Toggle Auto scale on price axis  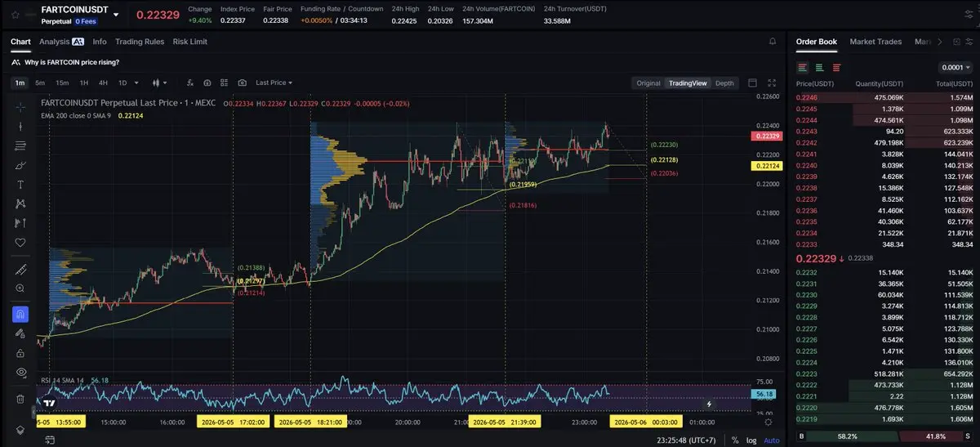click(x=771, y=440)
